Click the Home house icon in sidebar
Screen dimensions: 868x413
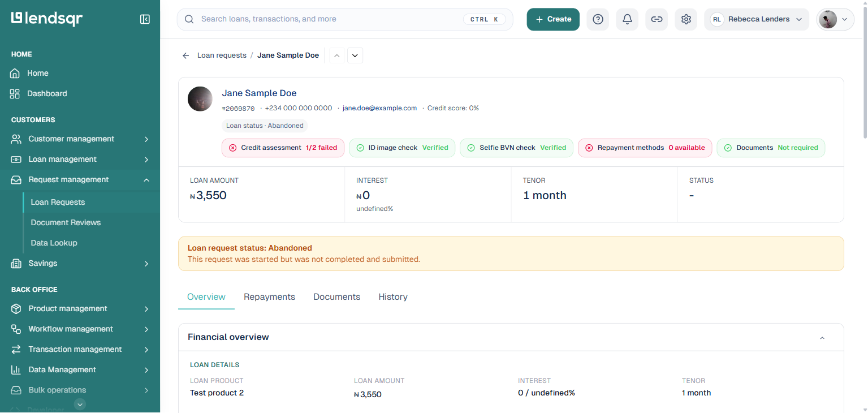(x=15, y=74)
